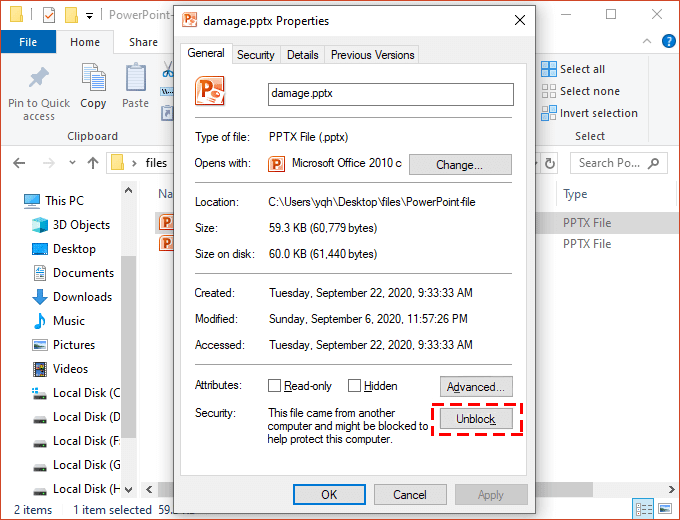The width and height of the screenshot is (680, 520).
Task: Click Change to pick another opening program
Action: [460, 165]
